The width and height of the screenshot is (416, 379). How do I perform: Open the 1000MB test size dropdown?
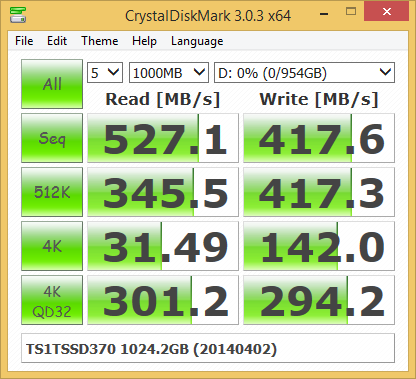coord(169,73)
